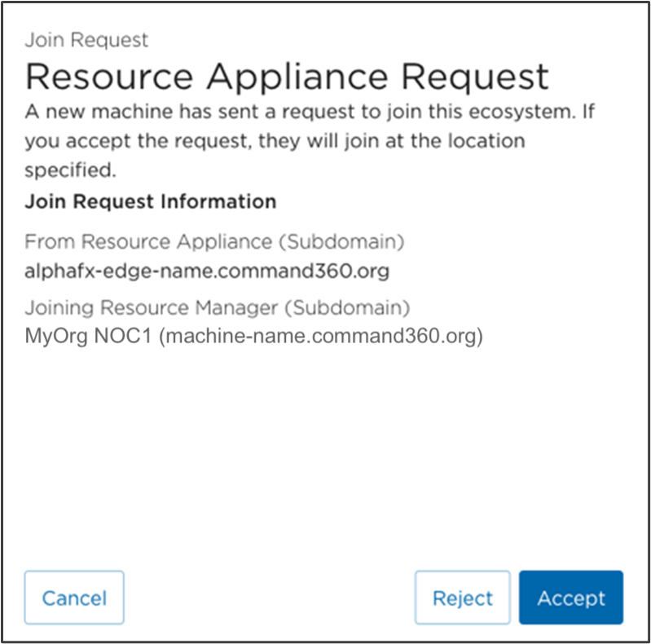Cancel the join request dialog
Viewport: 651px width, 644px height.
pos(74,598)
